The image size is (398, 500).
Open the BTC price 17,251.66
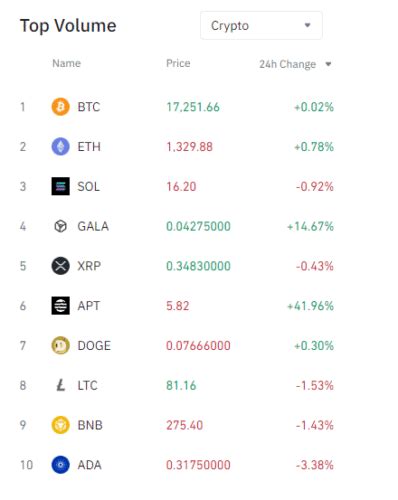click(x=193, y=107)
